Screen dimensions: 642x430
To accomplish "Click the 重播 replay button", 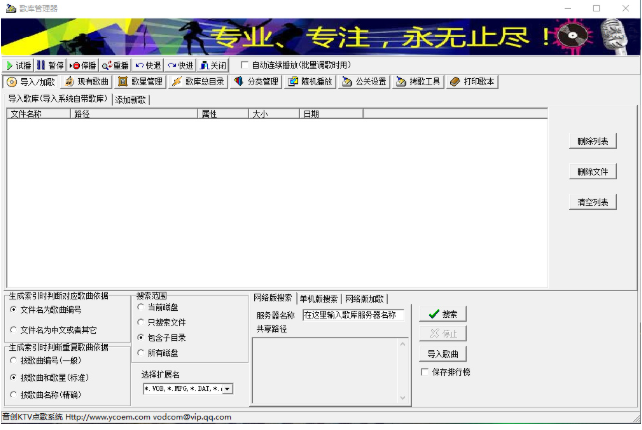I will tap(115, 65).
